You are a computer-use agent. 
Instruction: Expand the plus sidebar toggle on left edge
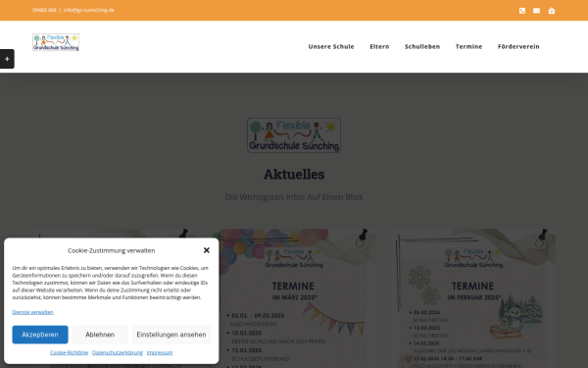point(7,59)
